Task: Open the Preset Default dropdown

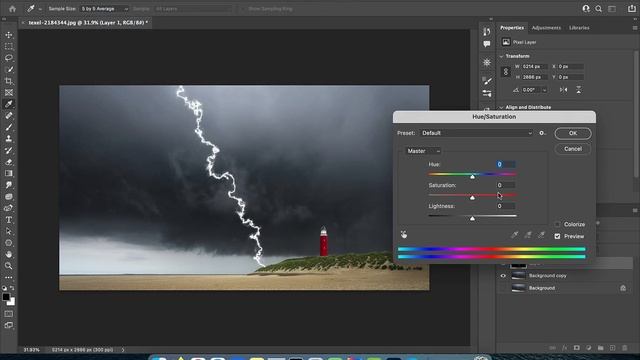Action: 476,133
